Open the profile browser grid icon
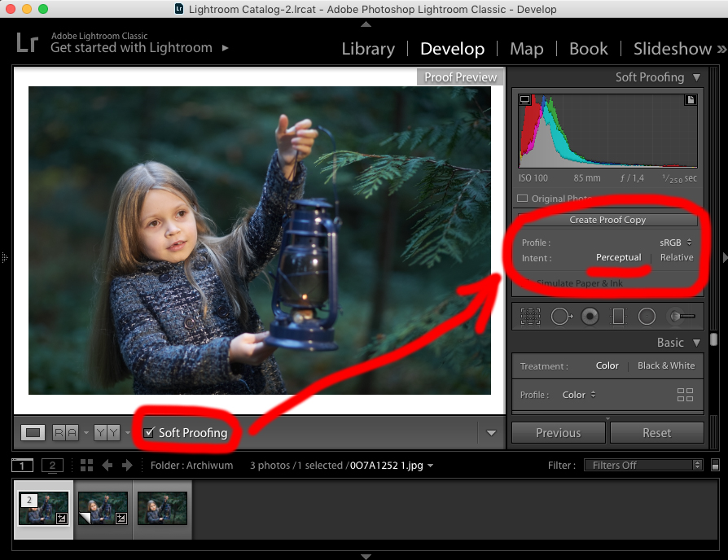The image size is (728, 560). tap(685, 395)
